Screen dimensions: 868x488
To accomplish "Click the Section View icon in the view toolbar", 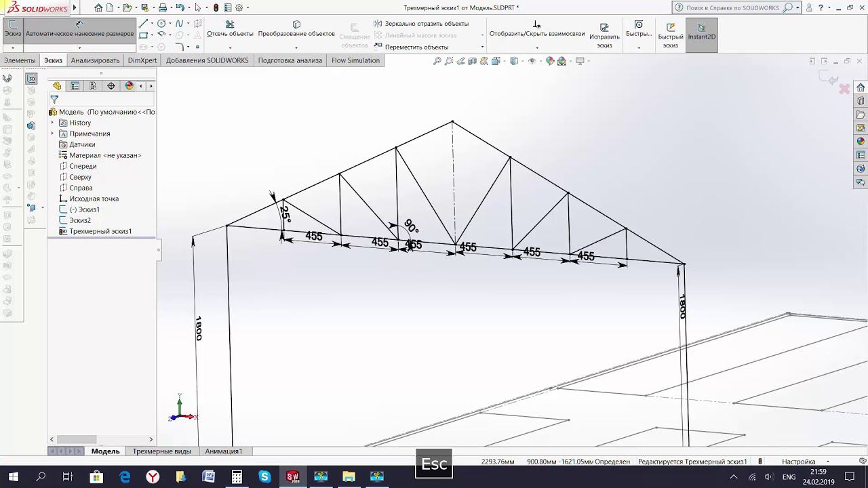I will tap(473, 61).
